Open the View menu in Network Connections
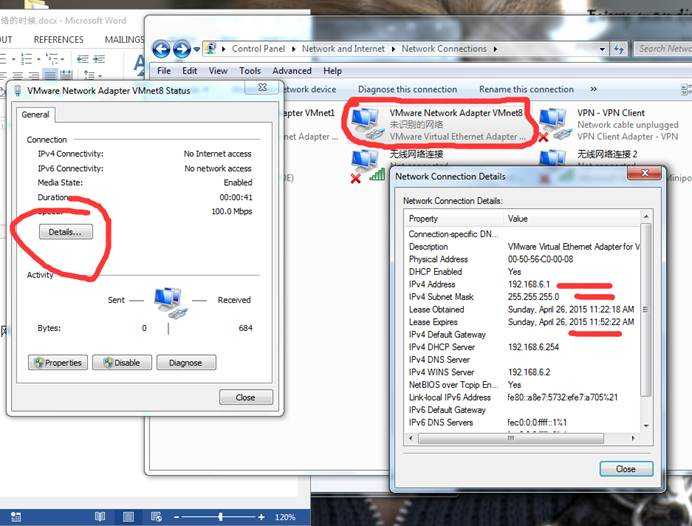The height and width of the screenshot is (526, 692). click(x=218, y=71)
